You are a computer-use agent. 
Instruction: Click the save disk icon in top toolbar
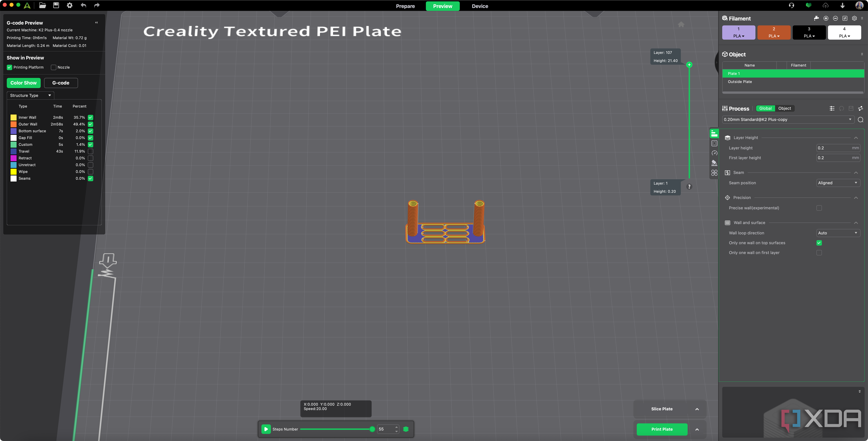coord(56,5)
